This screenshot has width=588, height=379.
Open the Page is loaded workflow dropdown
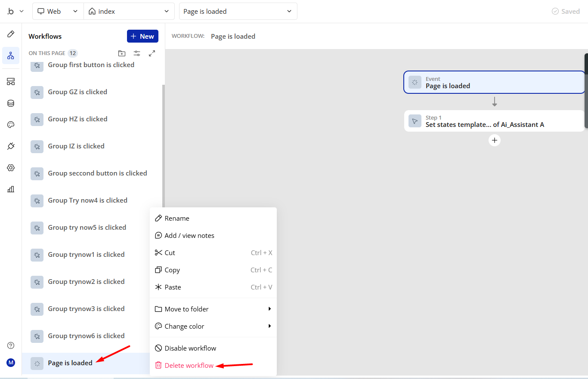238,12
